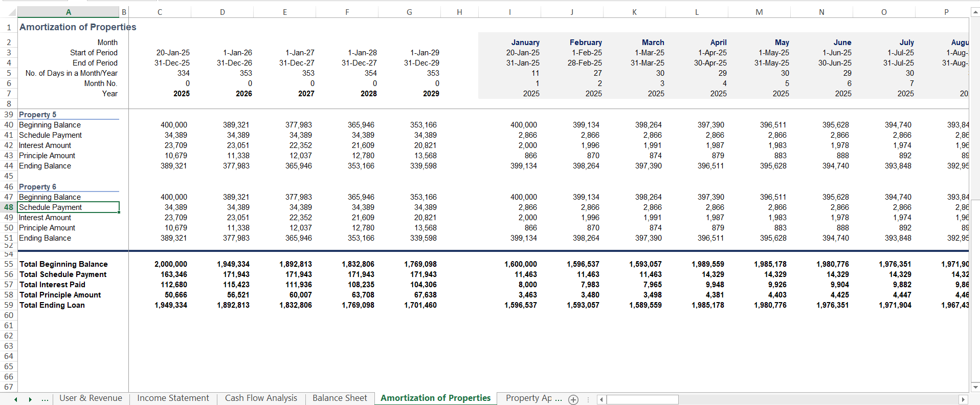Switch to Income Statement tab

173,398
